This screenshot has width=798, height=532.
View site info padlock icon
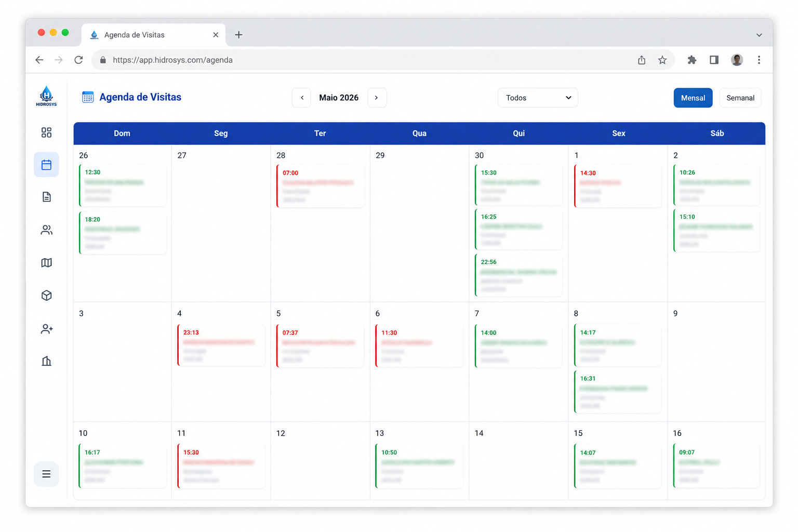tap(103, 60)
